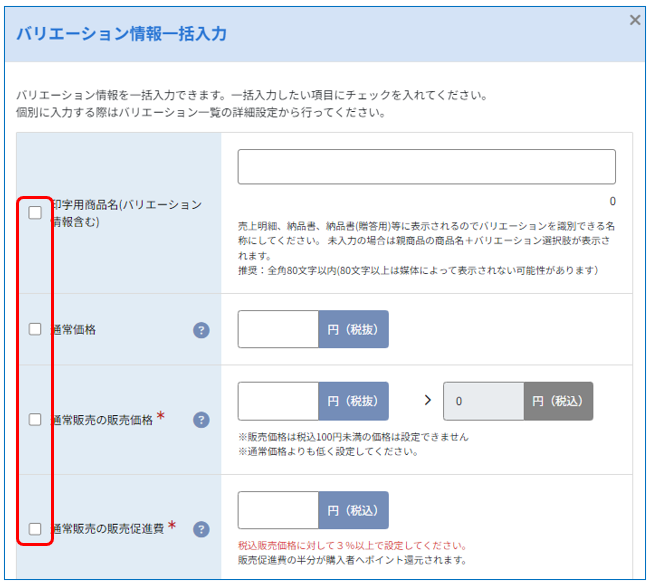Check the 通常価格 checkbox
Screen dimensions: 649x582
click(x=35, y=329)
